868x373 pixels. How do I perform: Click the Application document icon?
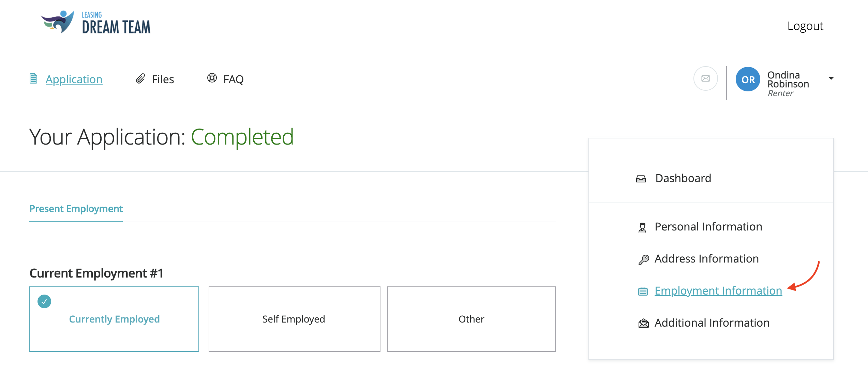33,79
